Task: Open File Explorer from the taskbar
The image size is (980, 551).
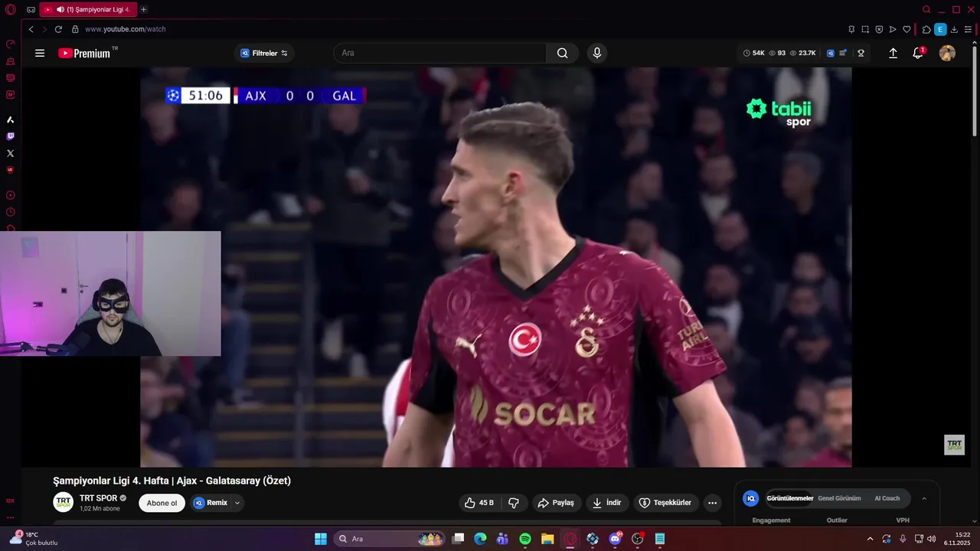Action: tap(547, 539)
